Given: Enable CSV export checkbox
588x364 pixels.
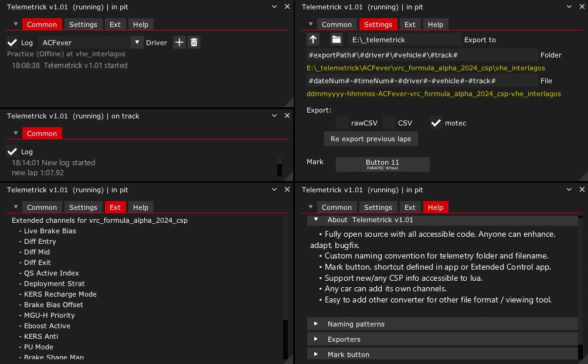Looking at the screenshot, I should 389,123.
